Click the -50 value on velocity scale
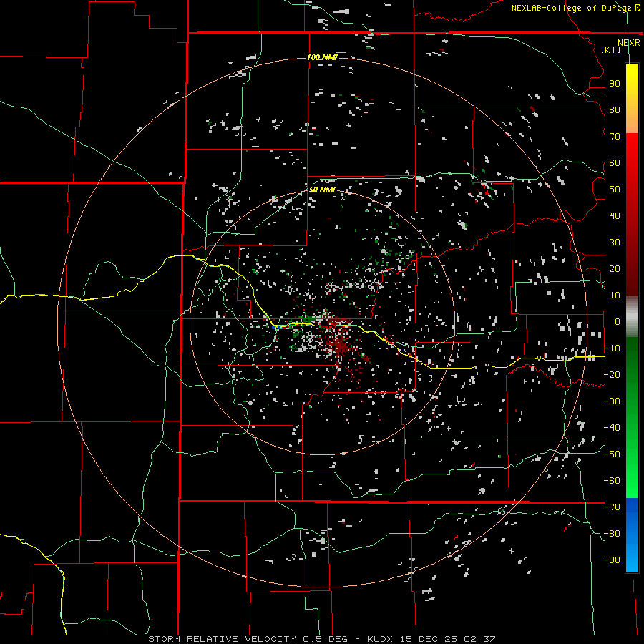Image resolution: width=644 pixels, height=644 pixels. tap(612, 454)
